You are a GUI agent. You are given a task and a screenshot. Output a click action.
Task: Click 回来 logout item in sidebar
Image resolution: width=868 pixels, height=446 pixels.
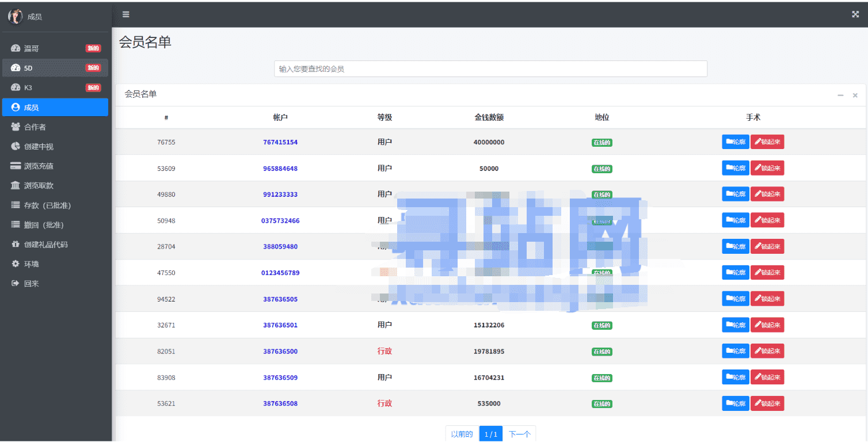click(x=32, y=284)
